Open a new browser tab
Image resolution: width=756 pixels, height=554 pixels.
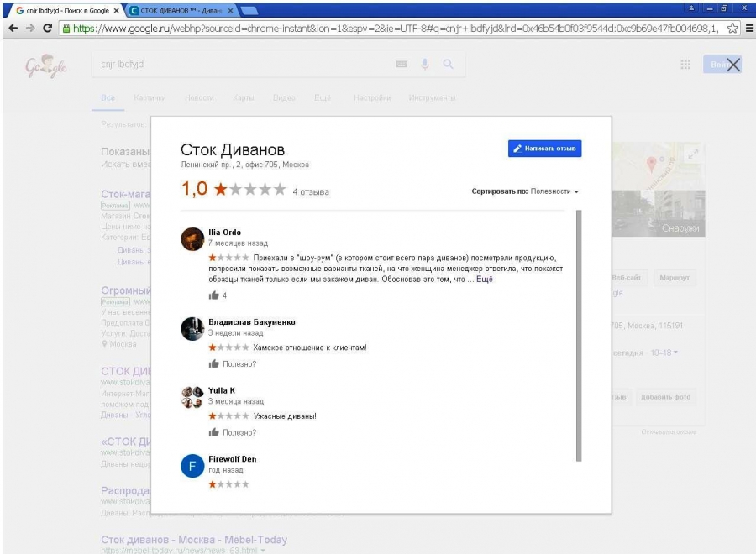coord(249,11)
